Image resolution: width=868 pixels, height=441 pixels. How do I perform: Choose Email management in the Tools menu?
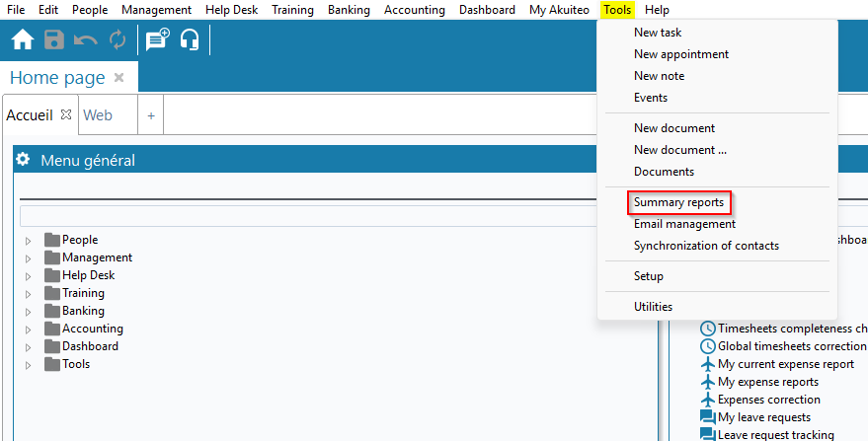pos(684,224)
